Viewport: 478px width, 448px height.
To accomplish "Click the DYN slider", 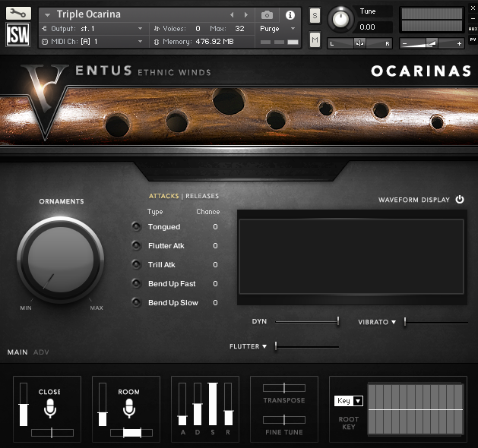I will (307, 321).
